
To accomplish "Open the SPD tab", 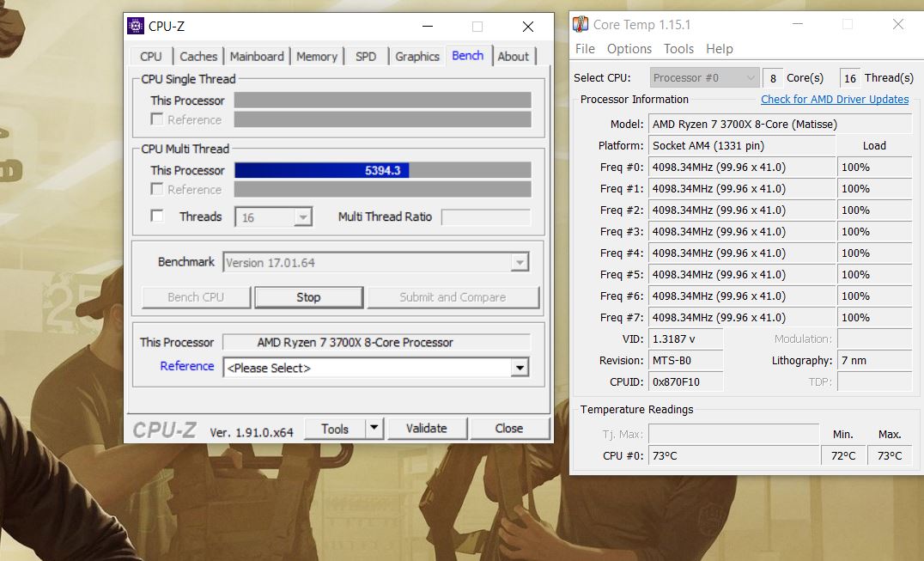I will pos(366,57).
